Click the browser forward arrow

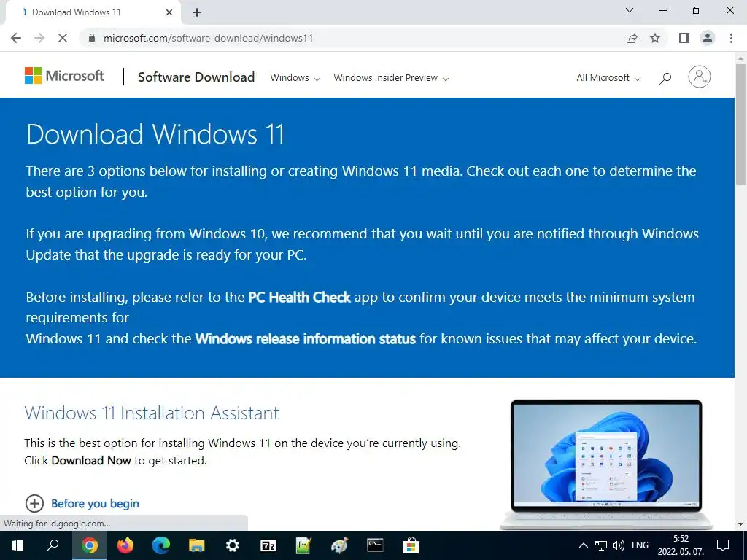tap(39, 38)
